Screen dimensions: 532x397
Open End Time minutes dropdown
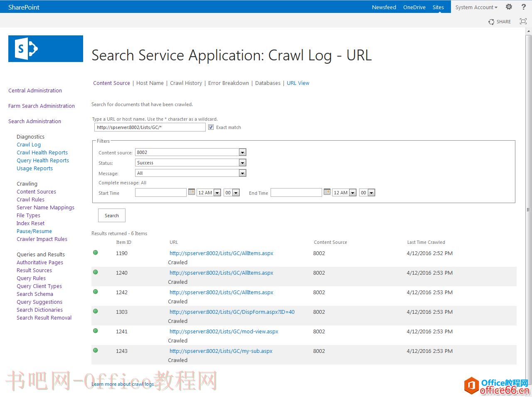pos(367,193)
